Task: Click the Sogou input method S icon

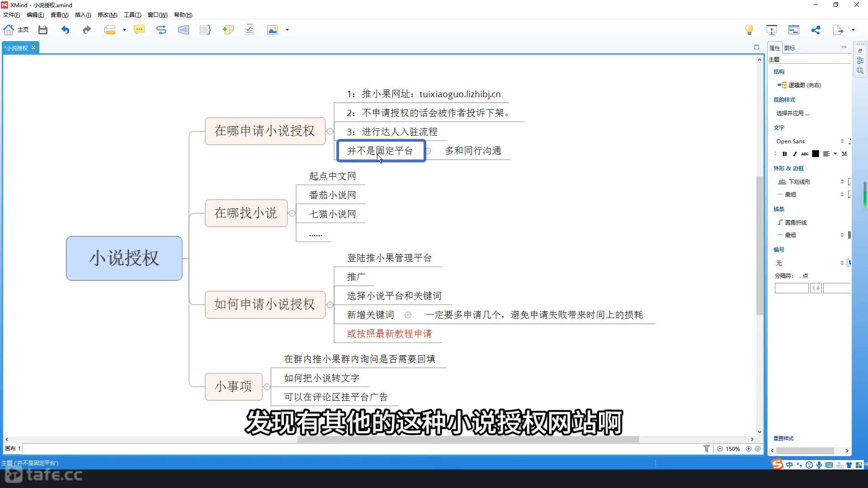Action: 777,465
